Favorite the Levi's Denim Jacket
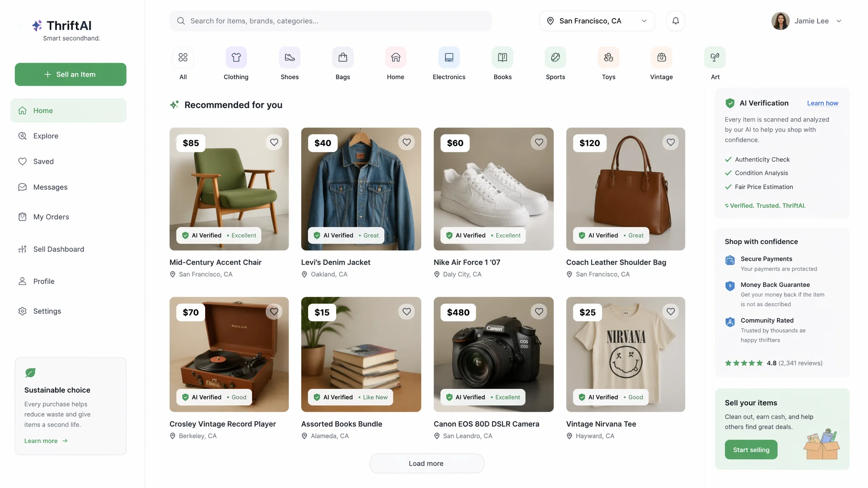 406,142
